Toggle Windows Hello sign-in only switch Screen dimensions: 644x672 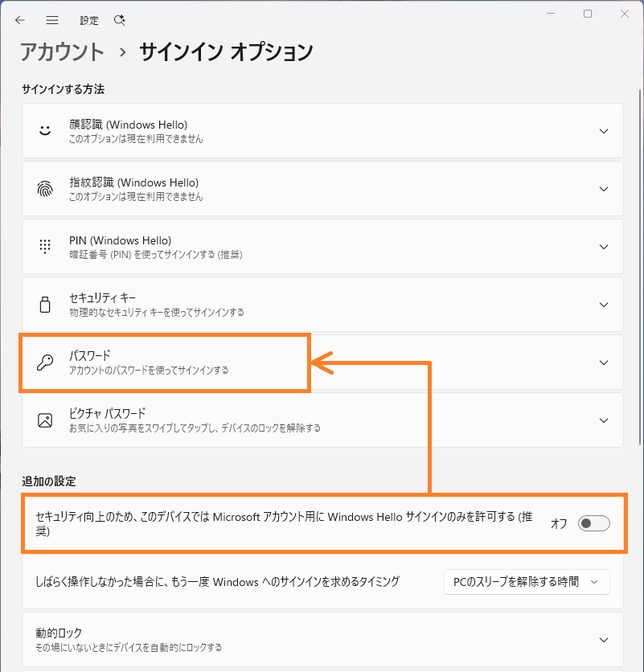(x=593, y=523)
